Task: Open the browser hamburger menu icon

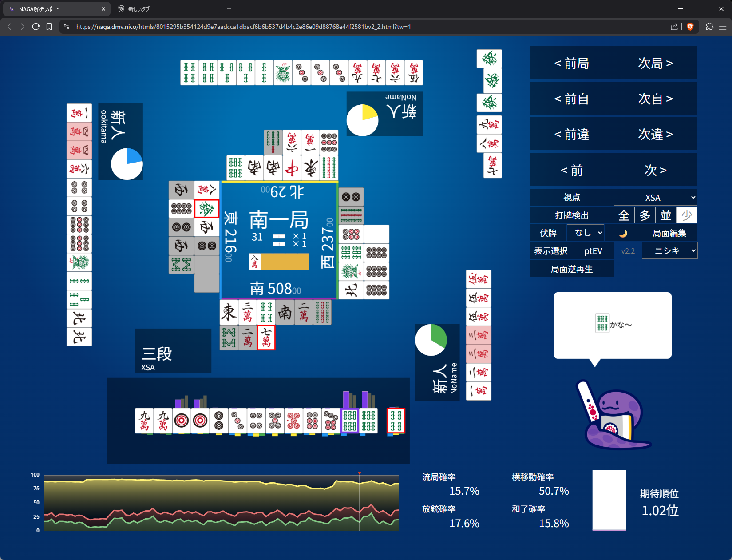Action: coord(723,27)
